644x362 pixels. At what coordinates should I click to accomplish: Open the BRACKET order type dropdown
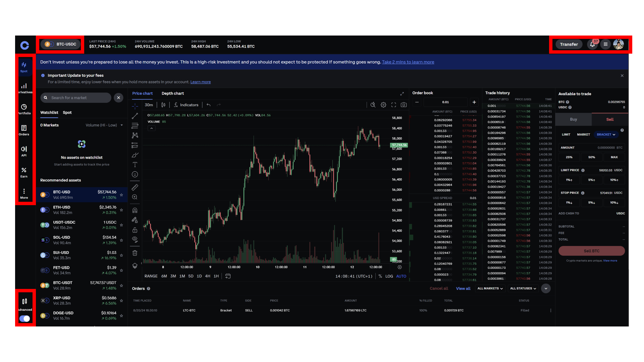tap(606, 134)
